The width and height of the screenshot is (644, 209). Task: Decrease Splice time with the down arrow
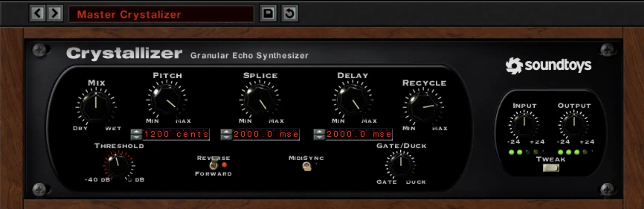tap(226, 137)
